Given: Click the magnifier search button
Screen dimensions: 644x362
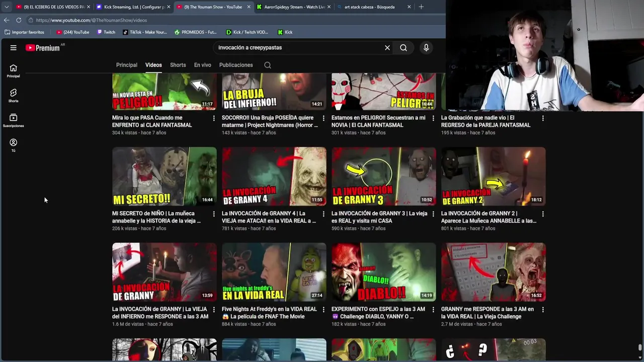Looking at the screenshot, I should tap(404, 48).
